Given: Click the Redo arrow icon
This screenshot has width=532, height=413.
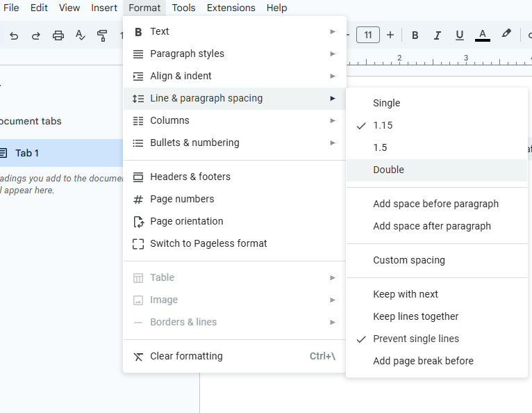Looking at the screenshot, I should 36,35.
